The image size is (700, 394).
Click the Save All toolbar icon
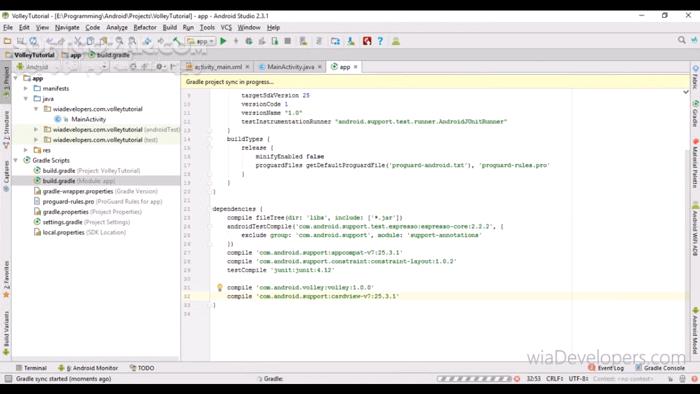tap(21, 41)
